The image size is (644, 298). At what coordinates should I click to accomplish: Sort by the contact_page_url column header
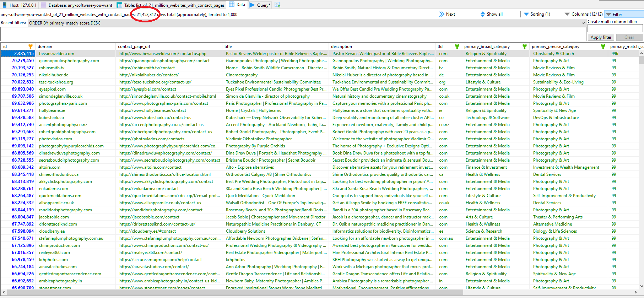coord(169,47)
